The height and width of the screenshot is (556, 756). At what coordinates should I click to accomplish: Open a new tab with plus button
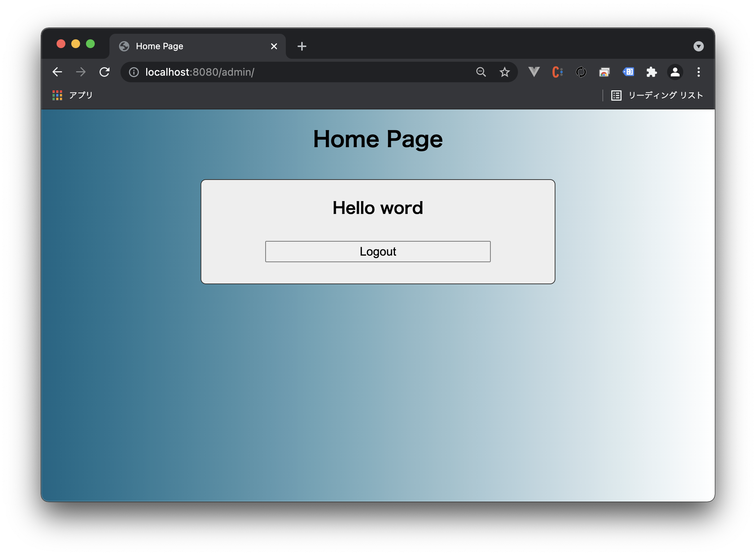pos(302,46)
